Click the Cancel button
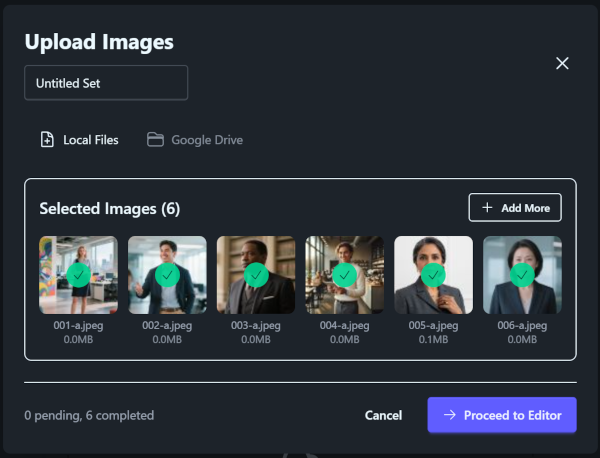The height and width of the screenshot is (458, 600). coord(383,415)
